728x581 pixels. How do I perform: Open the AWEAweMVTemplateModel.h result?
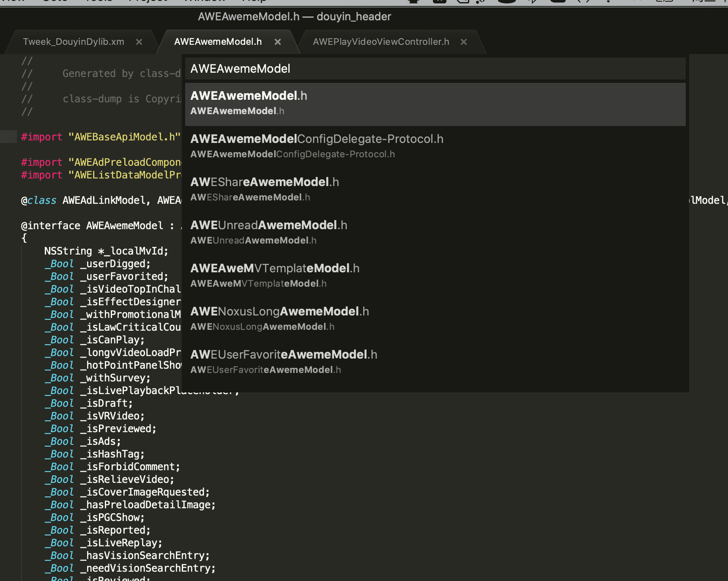[x=435, y=276]
